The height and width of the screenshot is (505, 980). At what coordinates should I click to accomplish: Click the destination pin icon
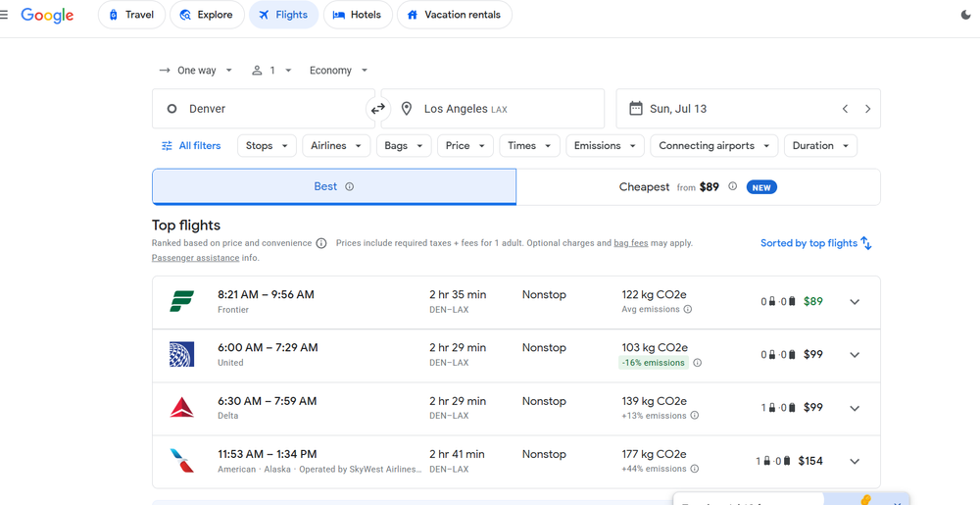point(407,109)
